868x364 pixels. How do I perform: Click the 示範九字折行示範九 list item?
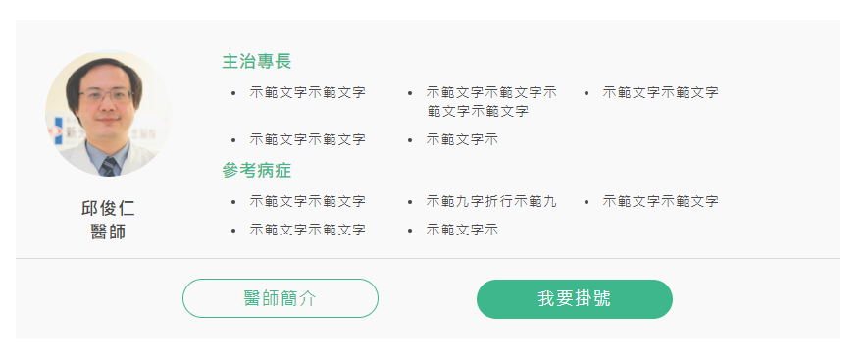coord(491,201)
